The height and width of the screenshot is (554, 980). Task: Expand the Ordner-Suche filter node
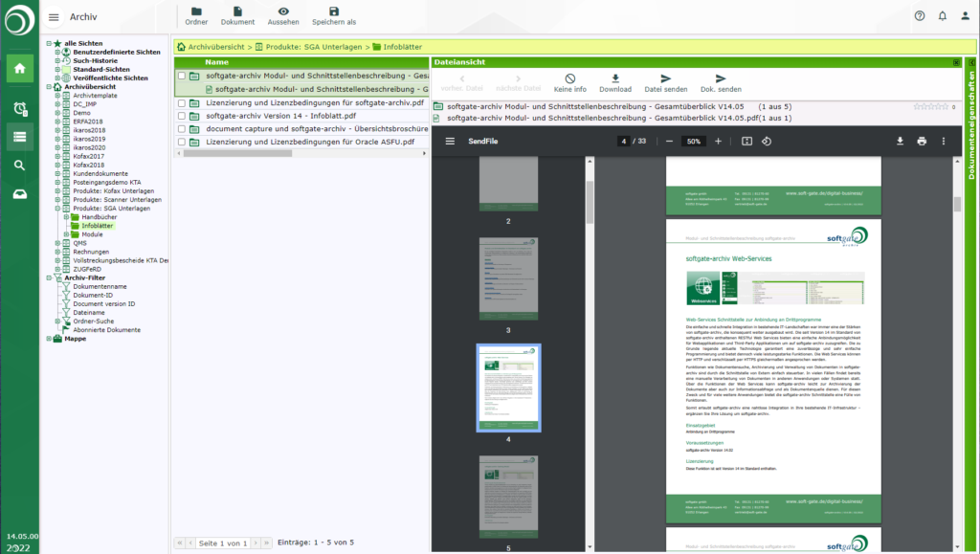[57, 321]
